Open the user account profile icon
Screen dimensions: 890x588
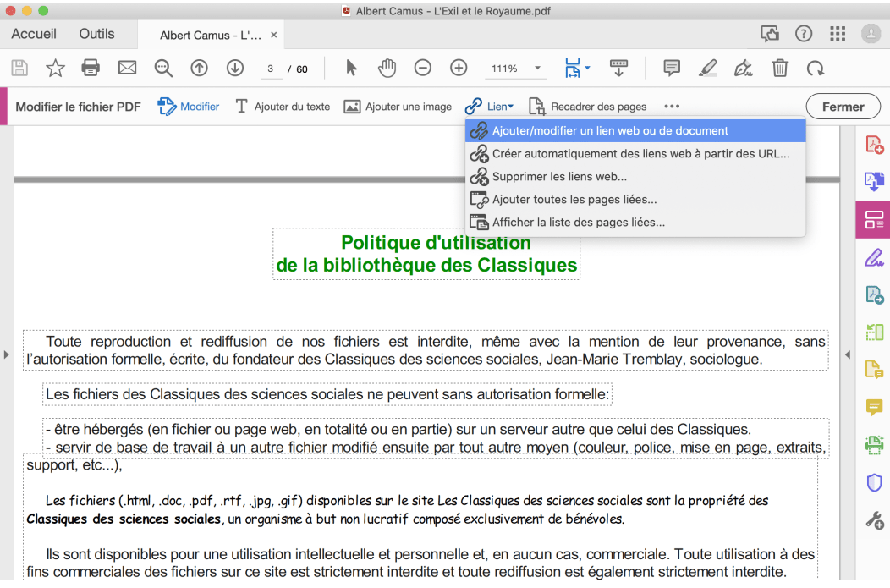(x=871, y=34)
